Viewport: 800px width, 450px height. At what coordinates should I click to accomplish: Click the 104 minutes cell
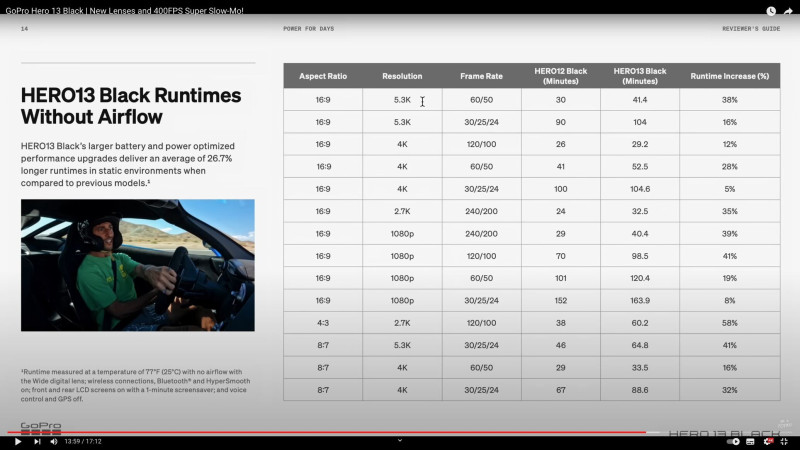pyautogui.click(x=640, y=122)
